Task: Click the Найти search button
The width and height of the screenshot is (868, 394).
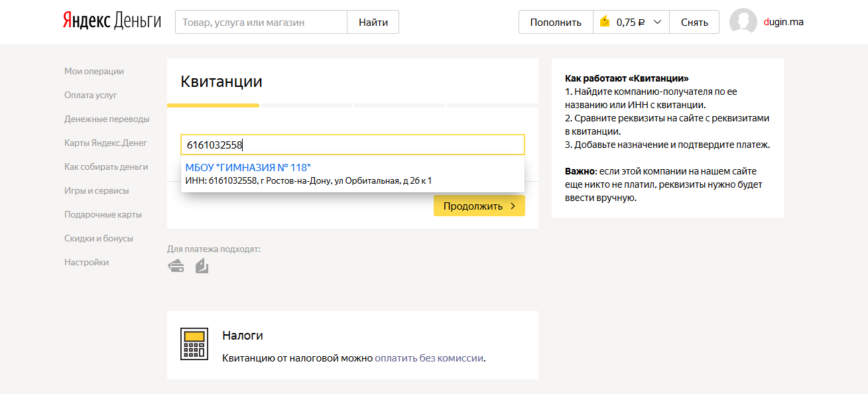Action: point(373,22)
